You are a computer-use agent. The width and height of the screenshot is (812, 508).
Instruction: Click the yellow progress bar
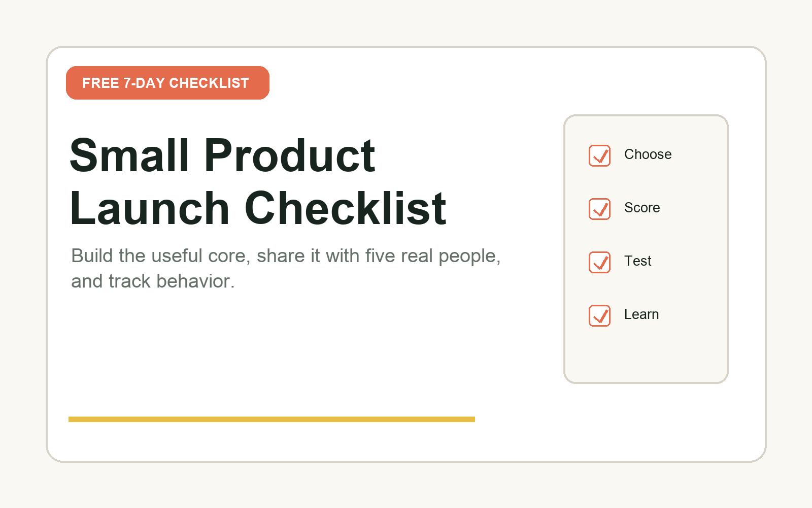272,419
